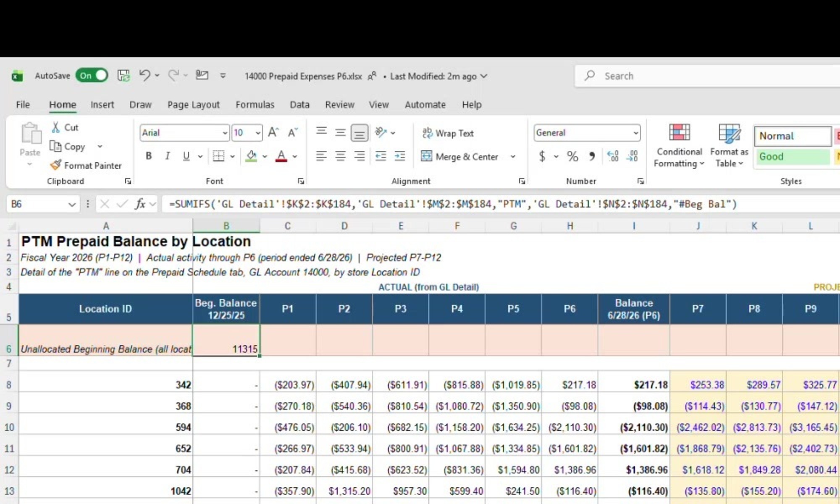
Task: Customize Quick Access Toolbar dropdown
Action: (x=223, y=76)
